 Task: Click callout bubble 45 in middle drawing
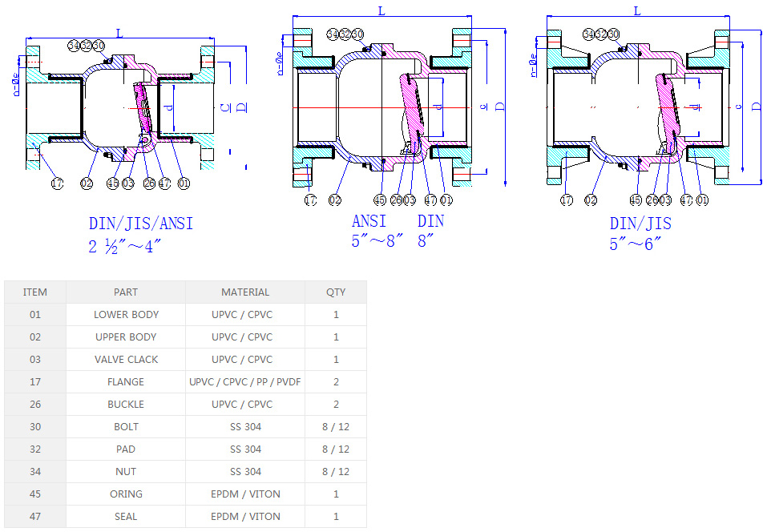click(x=380, y=200)
